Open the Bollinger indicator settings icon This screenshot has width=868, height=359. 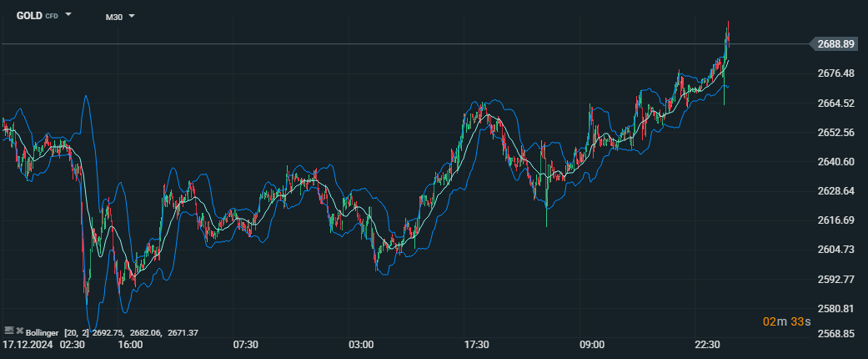coord(8,331)
